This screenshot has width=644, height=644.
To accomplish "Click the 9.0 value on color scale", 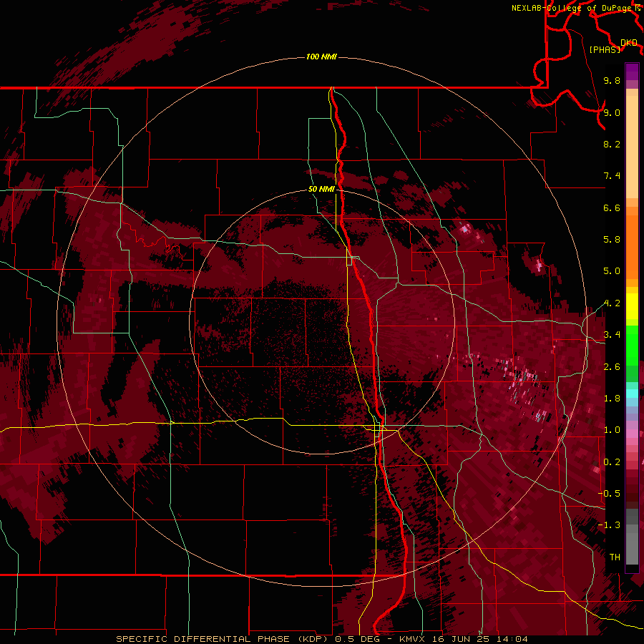I will [x=612, y=112].
